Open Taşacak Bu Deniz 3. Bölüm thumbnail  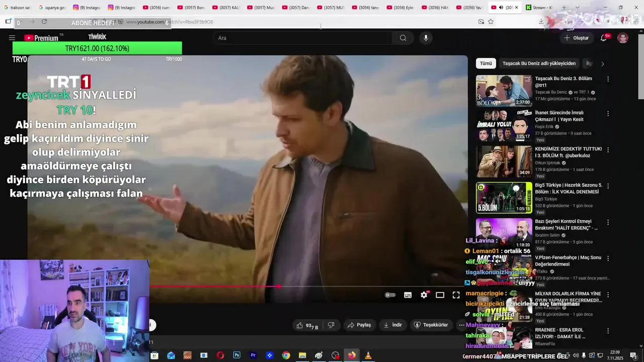pos(504,90)
